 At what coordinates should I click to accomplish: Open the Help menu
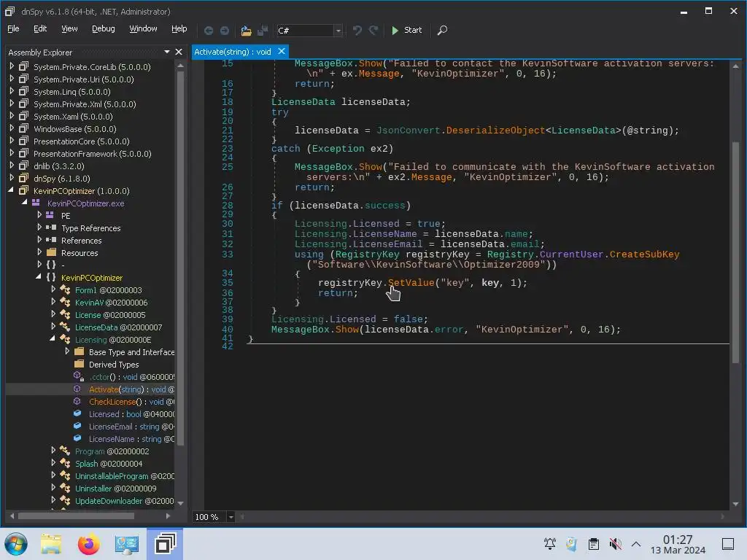click(179, 28)
